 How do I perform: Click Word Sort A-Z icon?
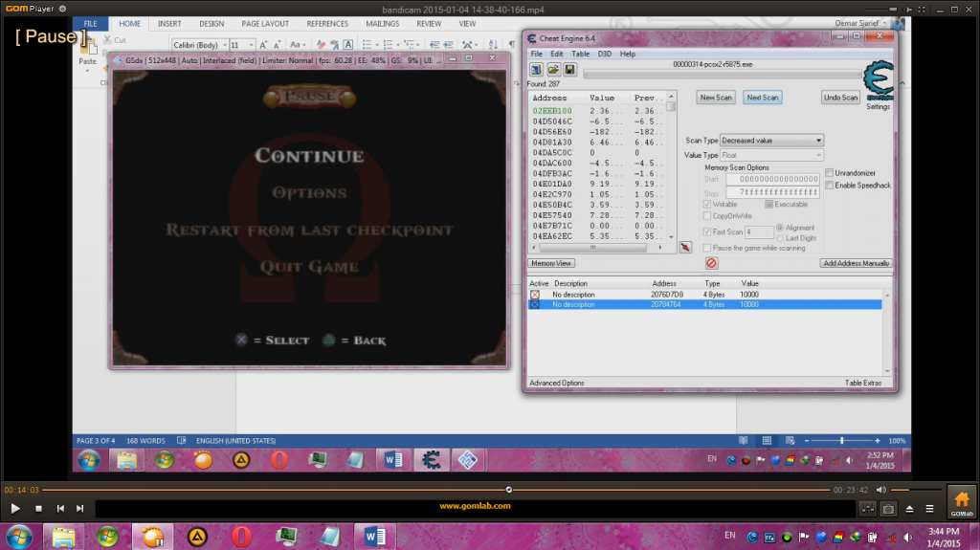[x=493, y=45]
